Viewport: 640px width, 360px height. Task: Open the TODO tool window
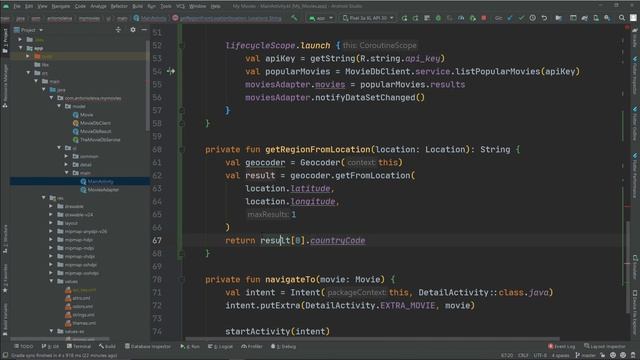(x=24, y=346)
